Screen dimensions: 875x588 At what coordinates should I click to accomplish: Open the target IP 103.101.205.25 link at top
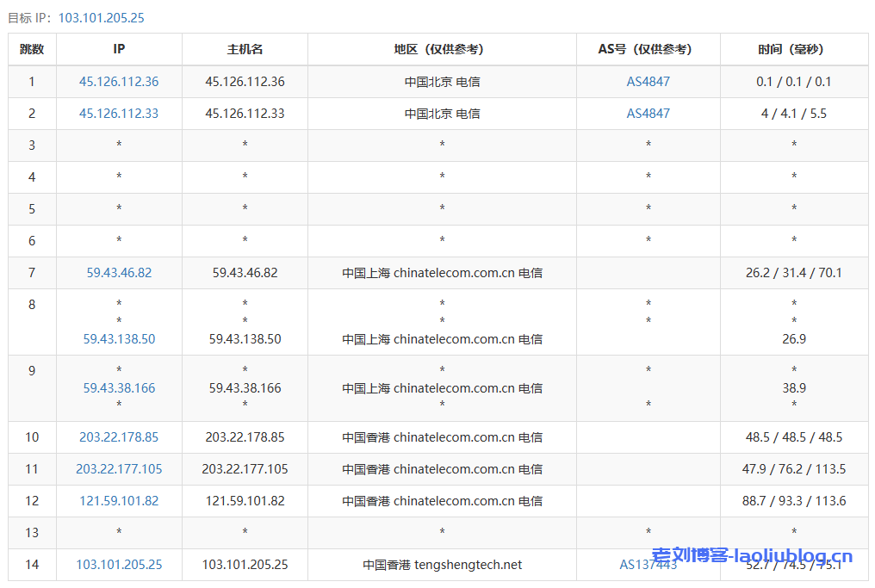click(102, 17)
